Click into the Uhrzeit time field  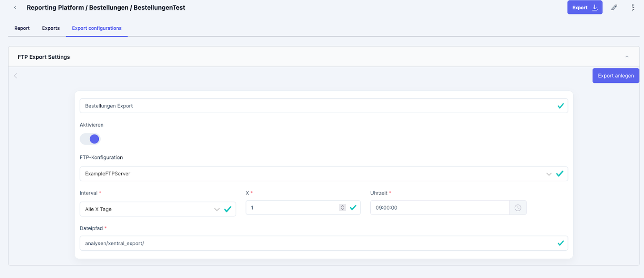click(439, 208)
